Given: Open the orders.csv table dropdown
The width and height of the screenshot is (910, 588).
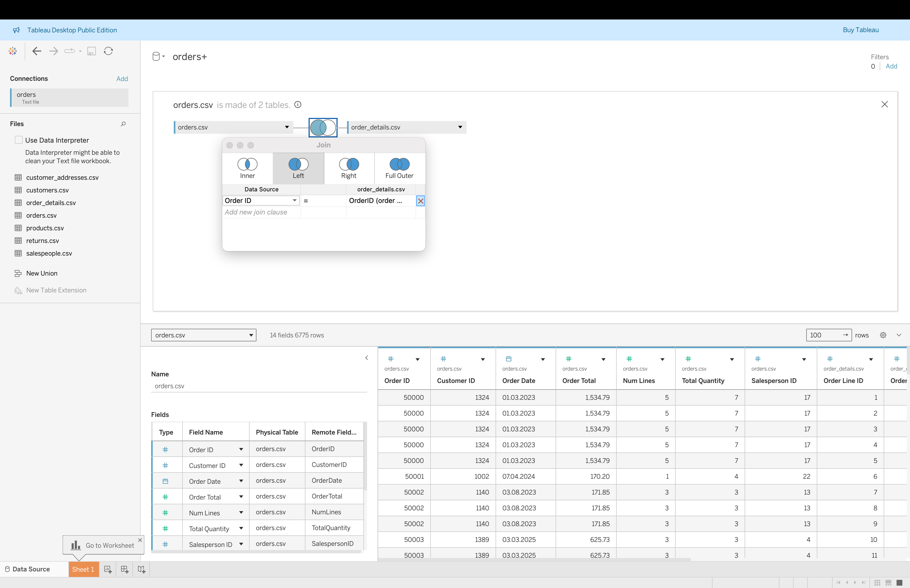Looking at the screenshot, I should (287, 128).
